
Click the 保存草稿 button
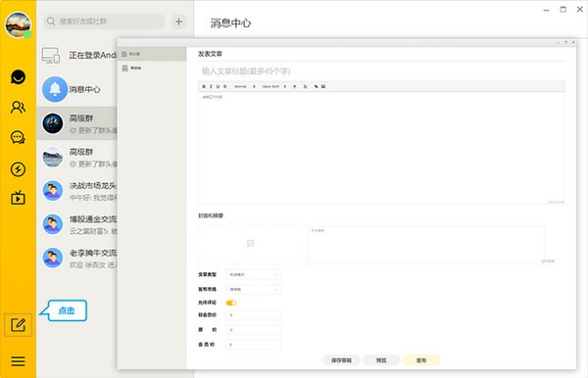[x=341, y=360]
